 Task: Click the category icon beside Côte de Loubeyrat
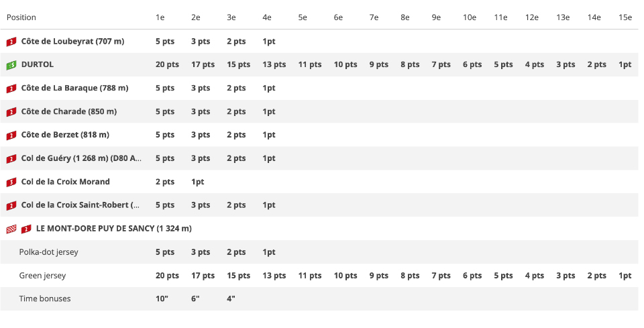pyautogui.click(x=11, y=42)
